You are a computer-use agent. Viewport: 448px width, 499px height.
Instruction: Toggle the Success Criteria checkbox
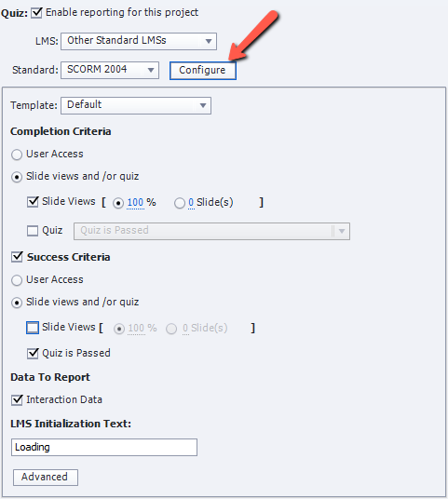click(17, 257)
